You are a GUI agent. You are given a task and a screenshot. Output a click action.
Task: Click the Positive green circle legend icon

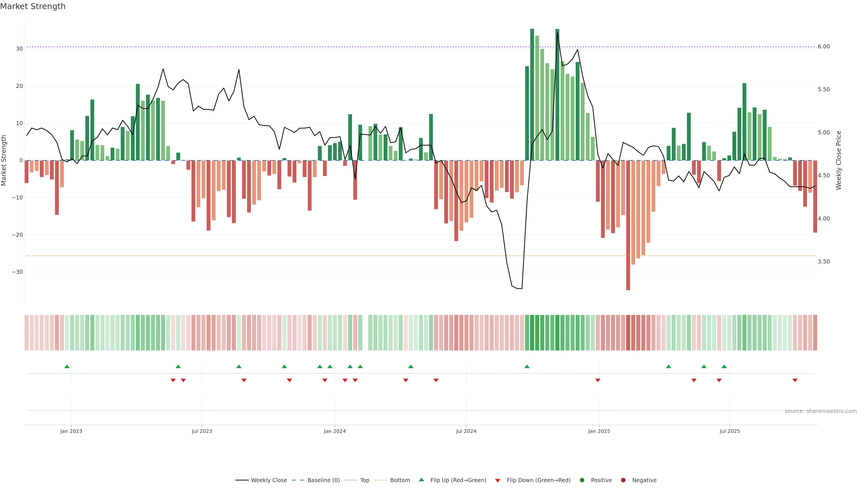tap(582, 480)
